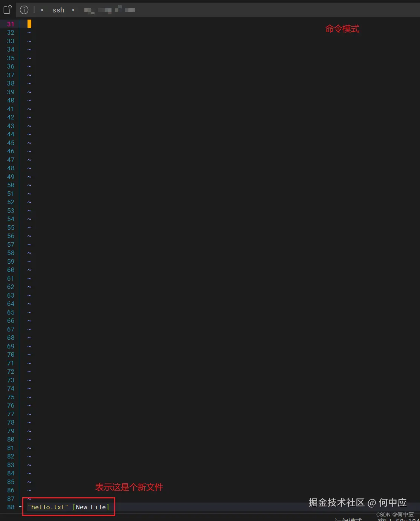Click line number 31 in the gutter
The image size is (420, 521).
[11, 24]
